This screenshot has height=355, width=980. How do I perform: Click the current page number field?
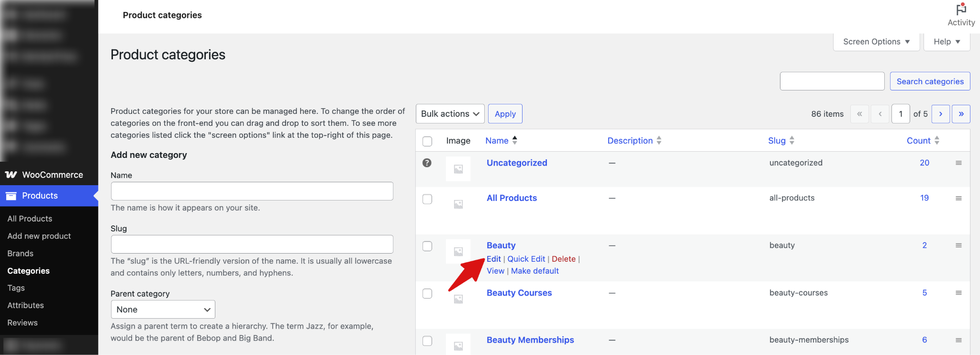901,114
